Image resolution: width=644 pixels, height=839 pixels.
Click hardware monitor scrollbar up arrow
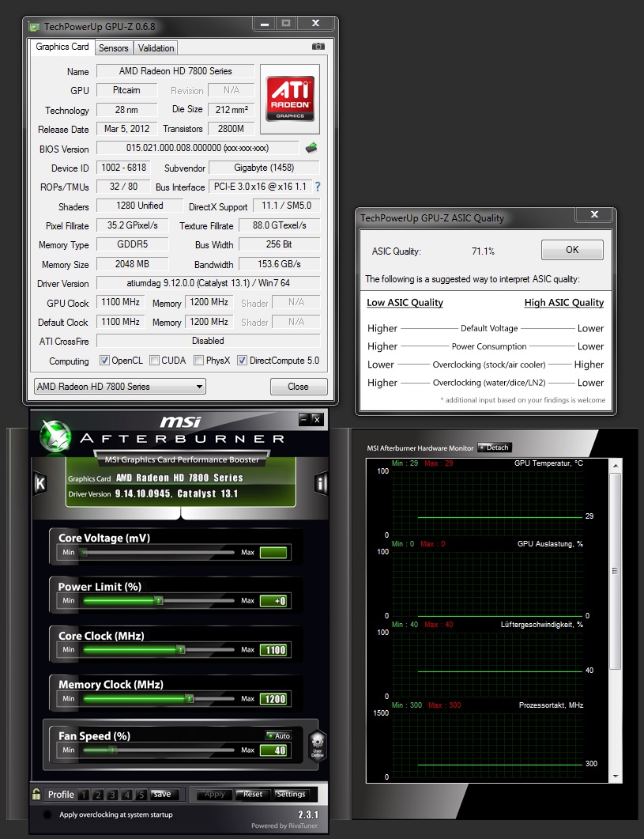pos(615,466)
